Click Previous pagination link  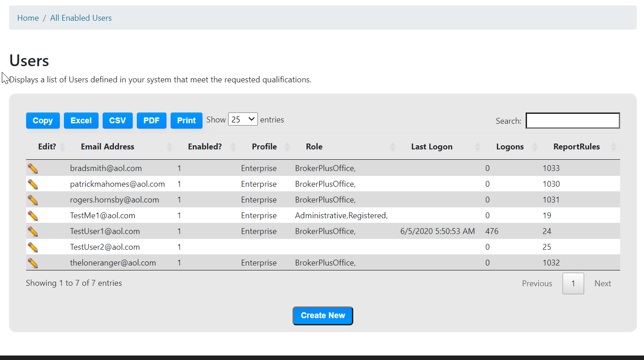(537, 283)
